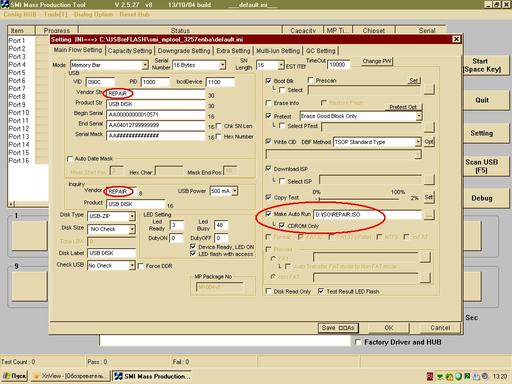512x384 pixels.
Task: Expand the Disk Type USB-ZIP dropdown
Action: (132, 216)
